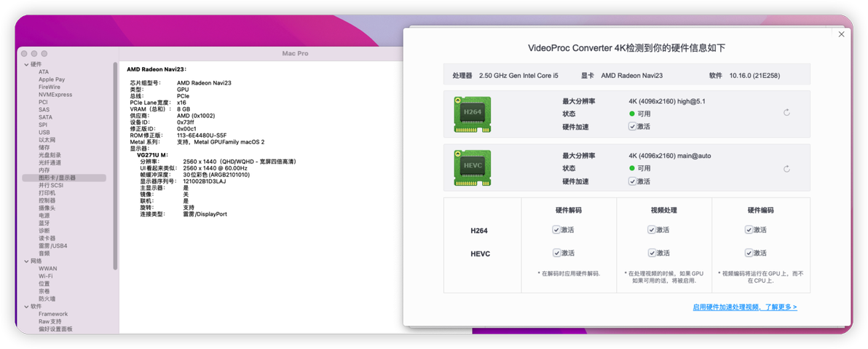Select 读卡器 in the sidebar
This screenshot has width=868, height=349.
click(47, 238)
